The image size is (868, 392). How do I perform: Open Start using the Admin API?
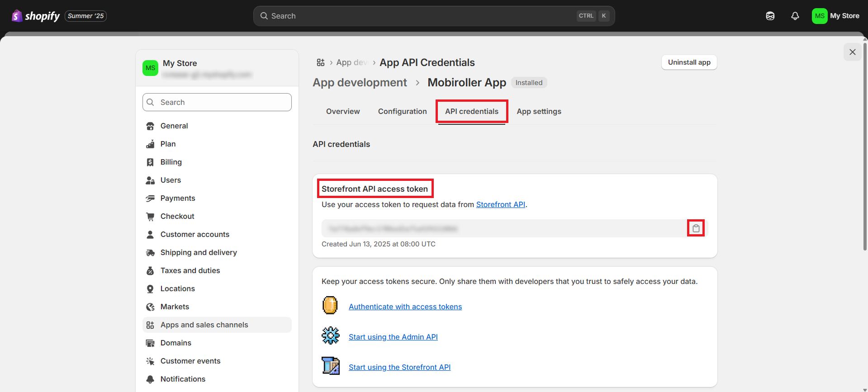[393, 337]
